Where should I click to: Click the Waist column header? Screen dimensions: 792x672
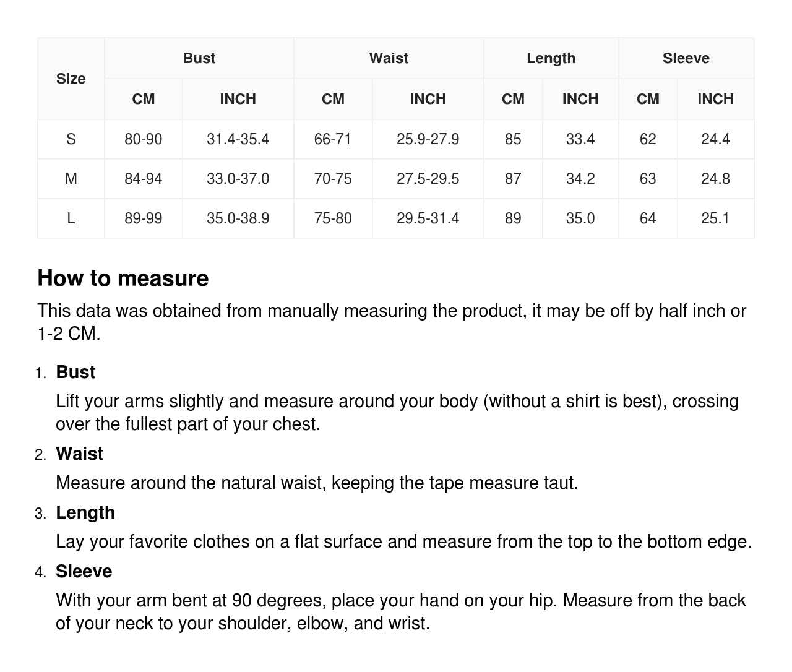[389, 58]
